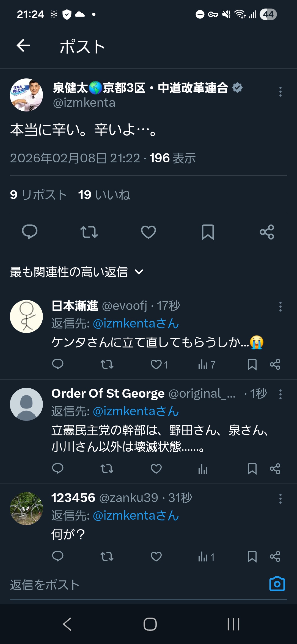
Task: Tap the back arrow in the header
Action: 23,45
